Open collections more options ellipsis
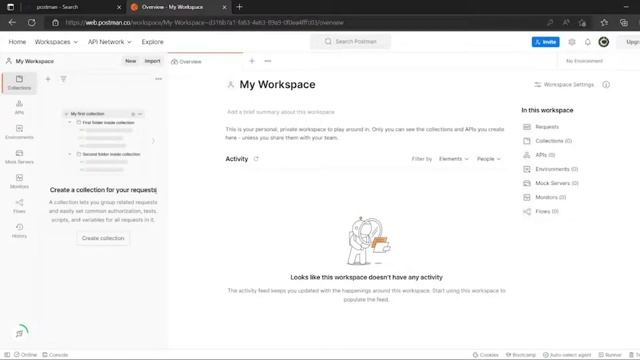Viewport: 640px width, 360px height. pyautogui.click(x=158, y=79)
